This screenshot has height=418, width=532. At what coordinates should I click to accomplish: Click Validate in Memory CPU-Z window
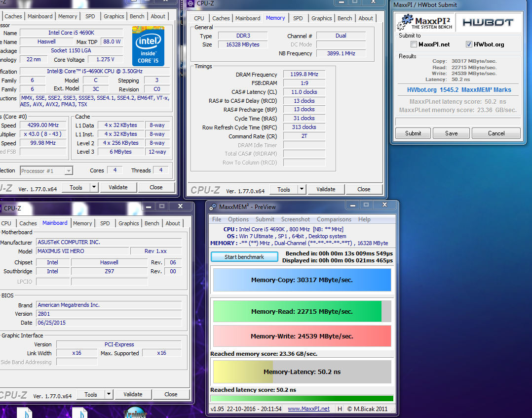coord(326,189)
